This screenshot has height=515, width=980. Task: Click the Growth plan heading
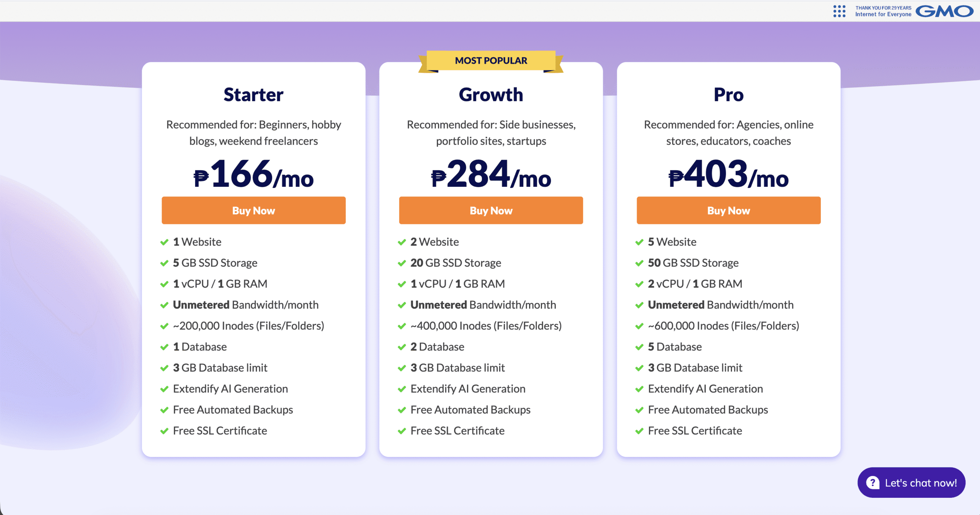tap(491, 95)
